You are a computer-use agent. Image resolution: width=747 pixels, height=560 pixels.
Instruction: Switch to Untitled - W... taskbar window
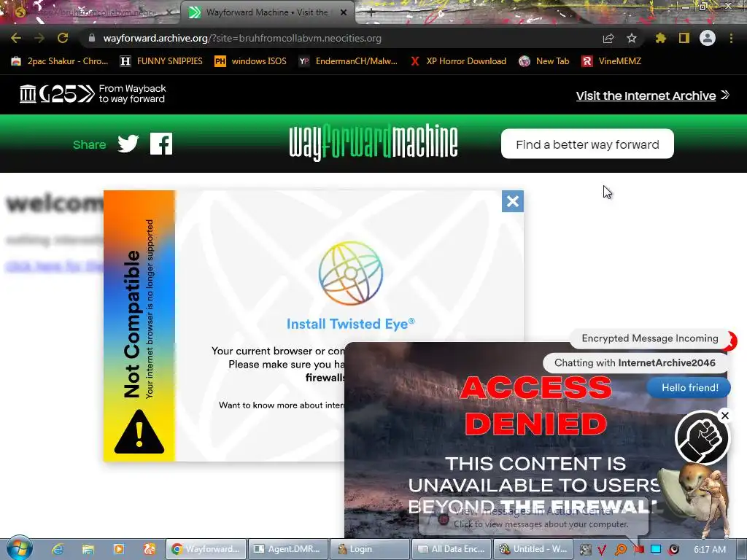click(x=533, y=549)
